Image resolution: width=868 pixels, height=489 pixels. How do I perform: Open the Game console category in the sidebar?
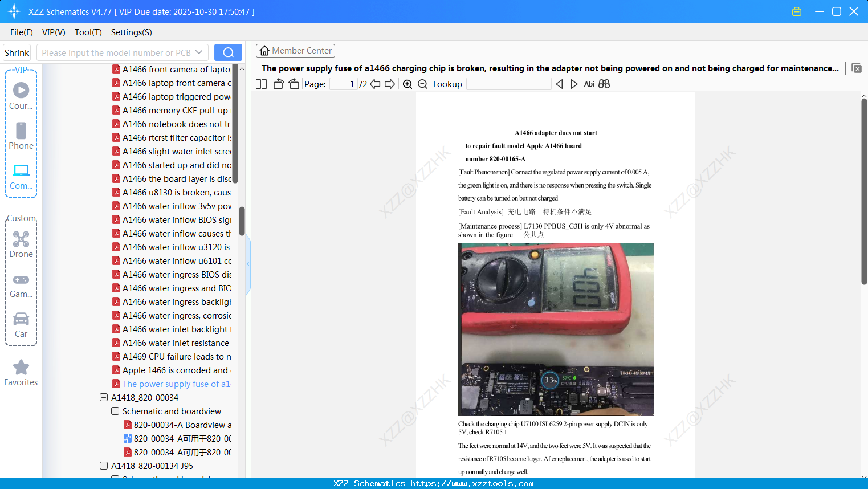coord(21,286)
